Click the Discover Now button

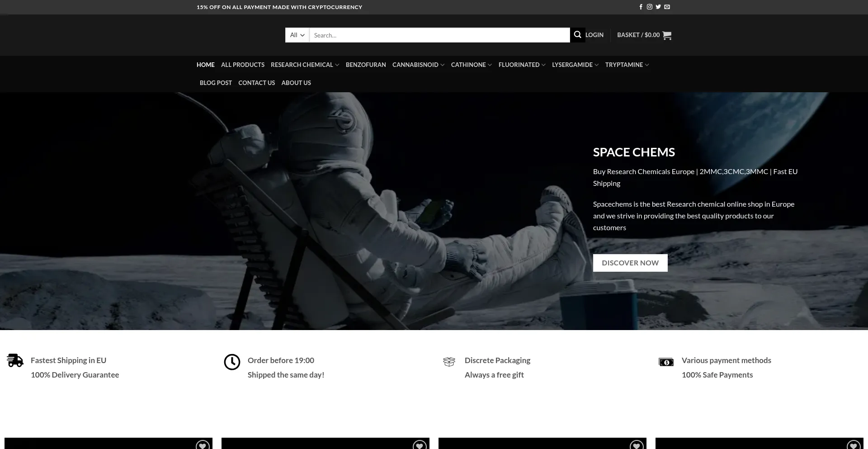pyautogui.click(x=630, y=263)
